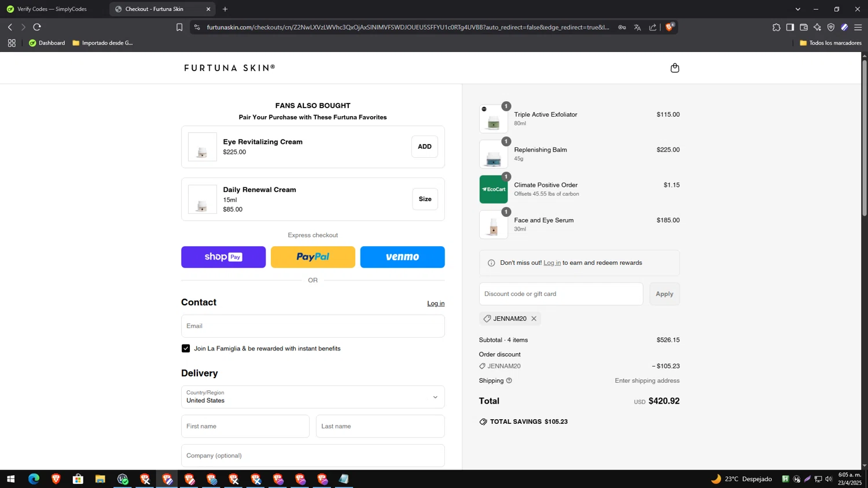Expand the Country/Region dropdown

313,397
